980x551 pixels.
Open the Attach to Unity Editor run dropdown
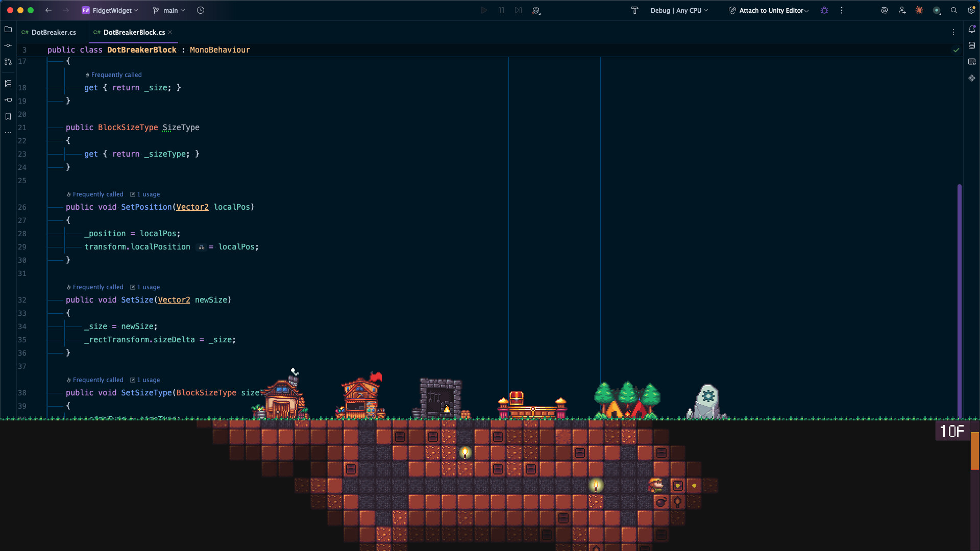[768, 10]
